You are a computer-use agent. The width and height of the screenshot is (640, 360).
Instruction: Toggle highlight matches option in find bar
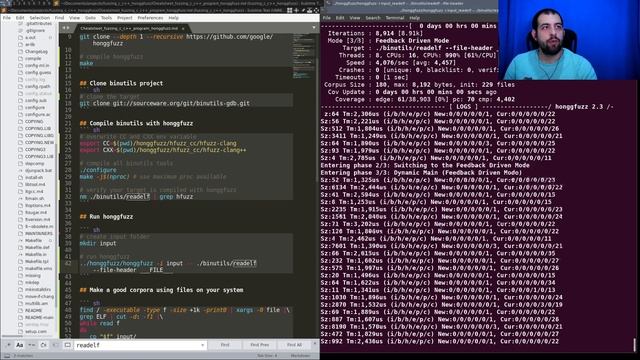(67, 345)
